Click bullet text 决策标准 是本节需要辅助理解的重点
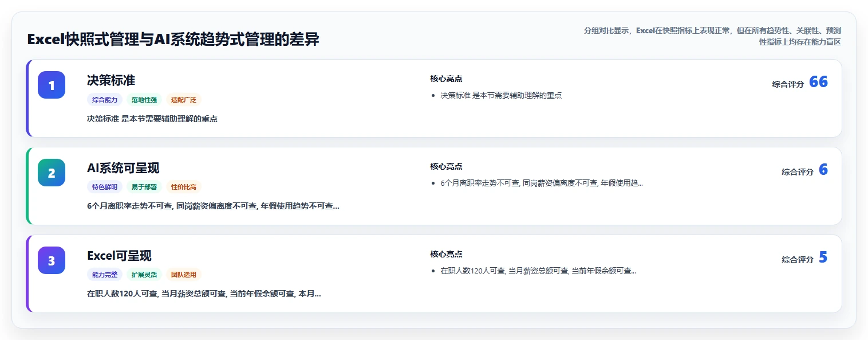This screenshot has height=340, width=868. click(x=501, y=95)
